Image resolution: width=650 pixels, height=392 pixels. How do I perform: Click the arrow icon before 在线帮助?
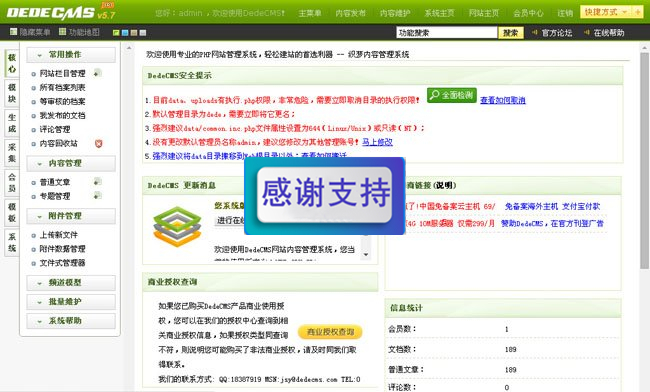(587, 32)
